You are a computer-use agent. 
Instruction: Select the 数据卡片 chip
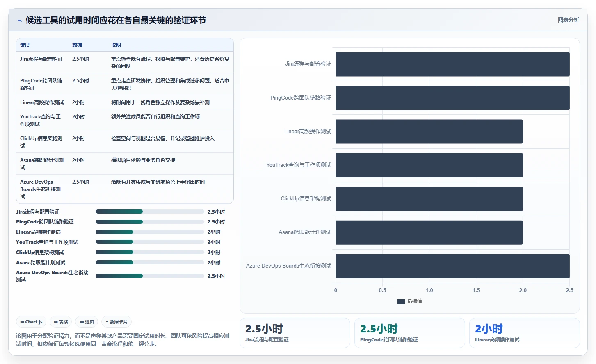(116, 322)
